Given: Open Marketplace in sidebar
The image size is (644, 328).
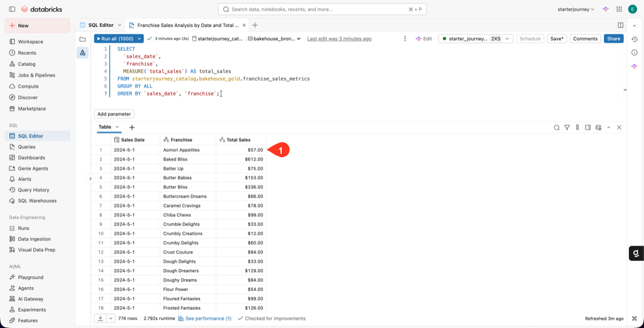Looking at the screenshot, I should tap(37, 109).
